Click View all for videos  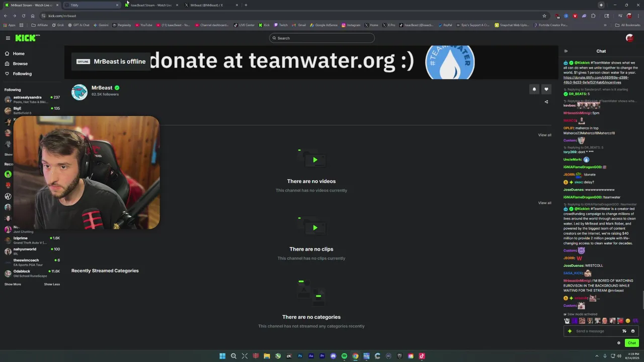[x=544, y=135]
